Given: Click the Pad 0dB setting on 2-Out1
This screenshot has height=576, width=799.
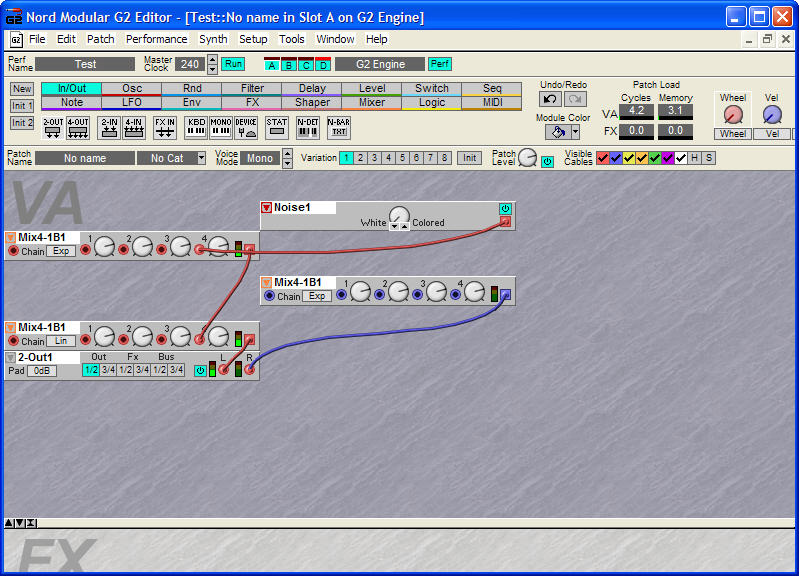Looking at the screenshot, I should [42, 371].
